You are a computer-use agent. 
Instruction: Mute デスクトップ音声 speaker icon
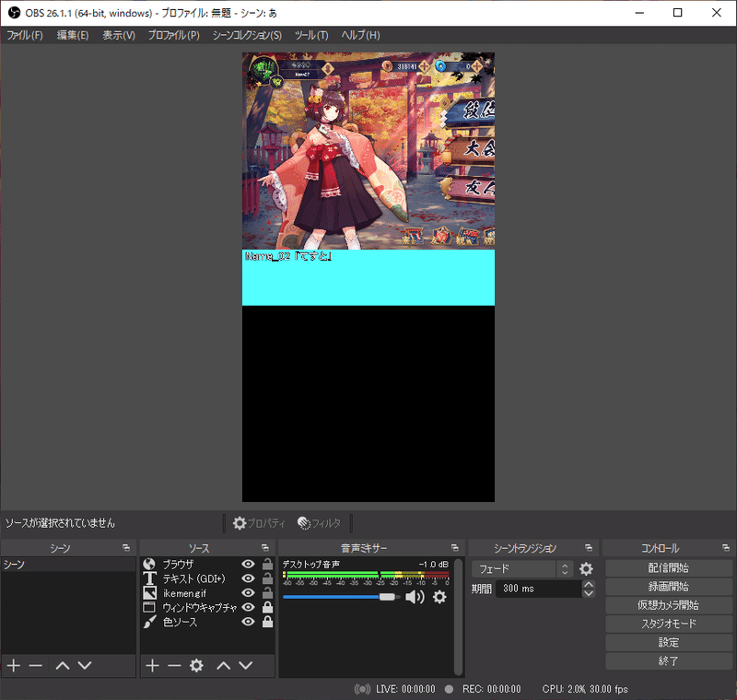coord(415,597)
